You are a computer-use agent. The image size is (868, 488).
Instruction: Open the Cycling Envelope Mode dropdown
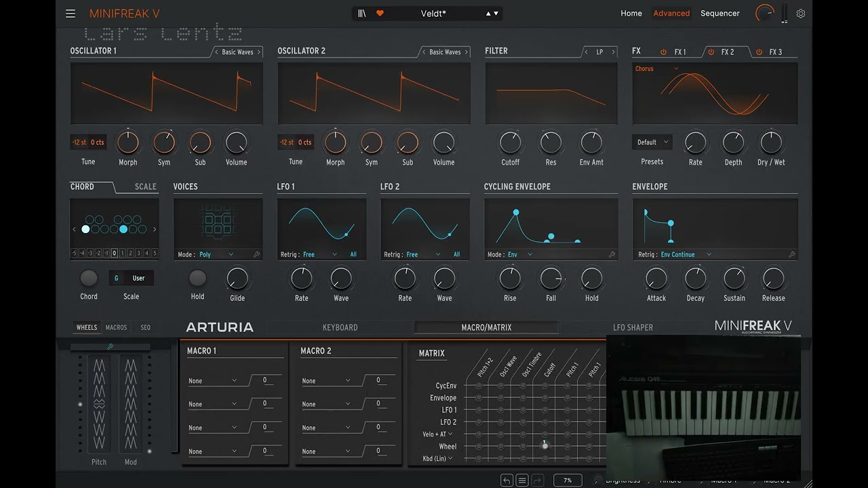click(520, 255)
